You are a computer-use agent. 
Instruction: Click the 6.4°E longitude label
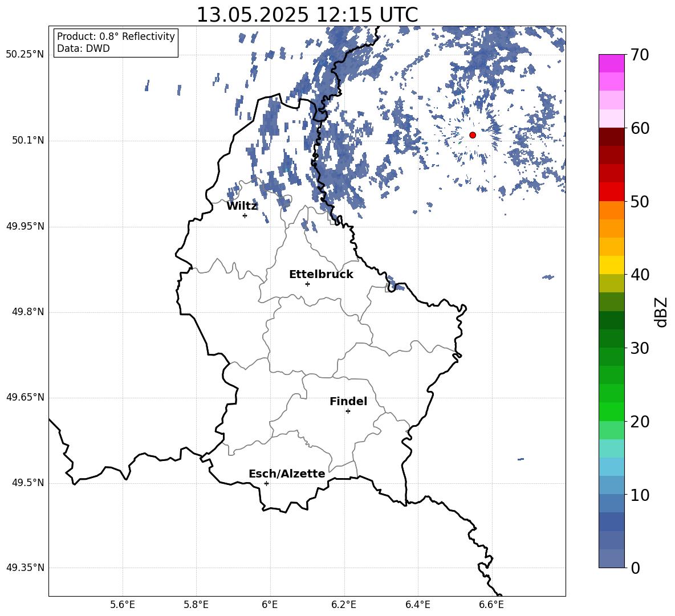[417, 605]
